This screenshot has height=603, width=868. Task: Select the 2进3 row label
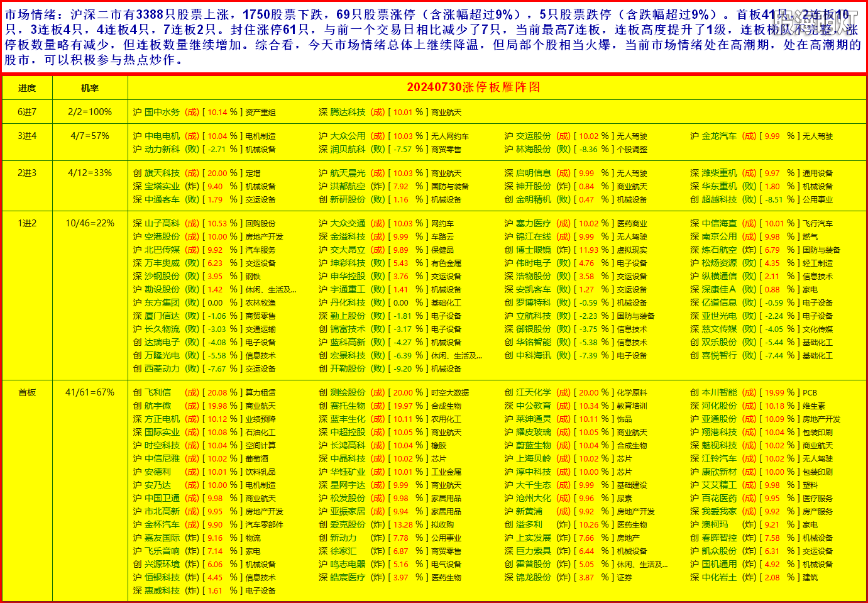(x=27, y=173)
